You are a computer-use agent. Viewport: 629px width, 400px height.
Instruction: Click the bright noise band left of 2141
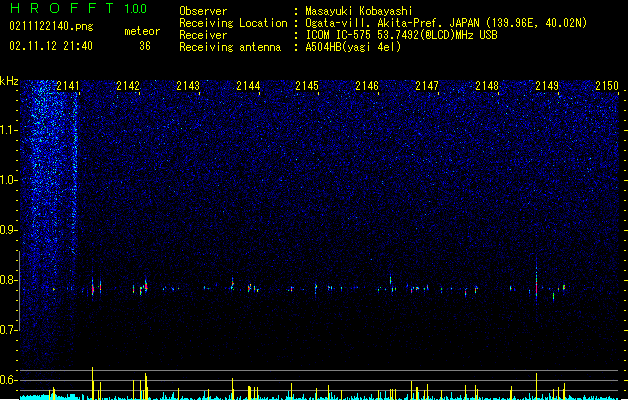click(48, 169)
